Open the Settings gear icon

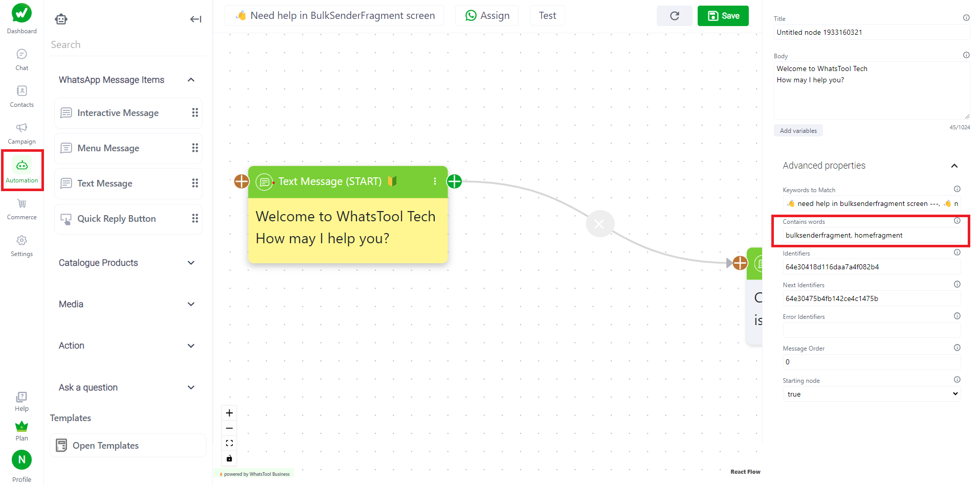click(21, 240)
